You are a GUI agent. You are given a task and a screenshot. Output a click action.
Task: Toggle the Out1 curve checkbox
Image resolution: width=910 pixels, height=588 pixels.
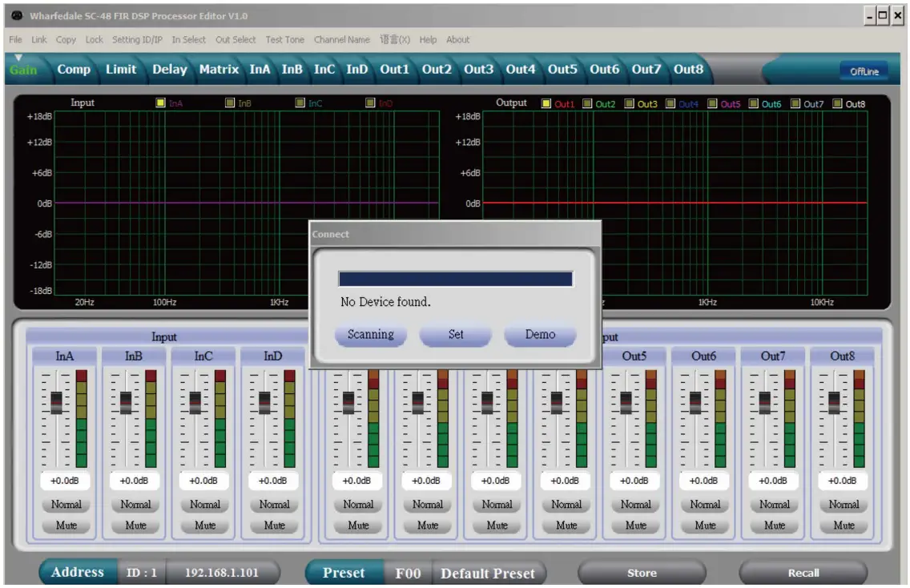pos(546,104)
